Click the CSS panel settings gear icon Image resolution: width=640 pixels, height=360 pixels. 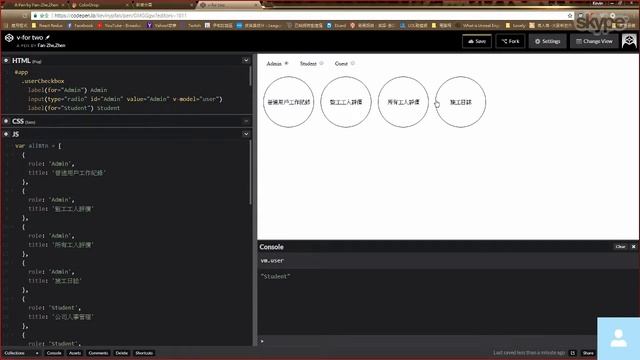[6, 121]
